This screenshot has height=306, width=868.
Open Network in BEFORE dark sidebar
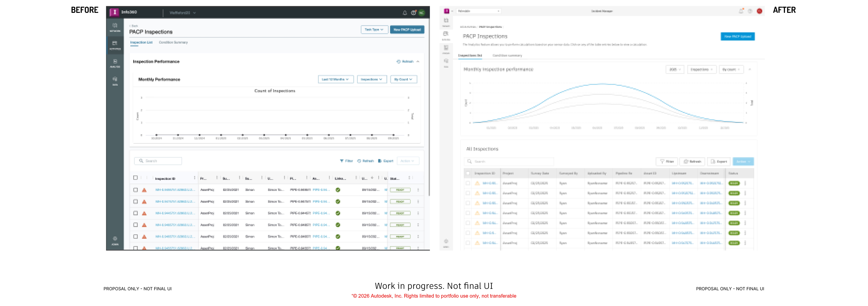115,27
